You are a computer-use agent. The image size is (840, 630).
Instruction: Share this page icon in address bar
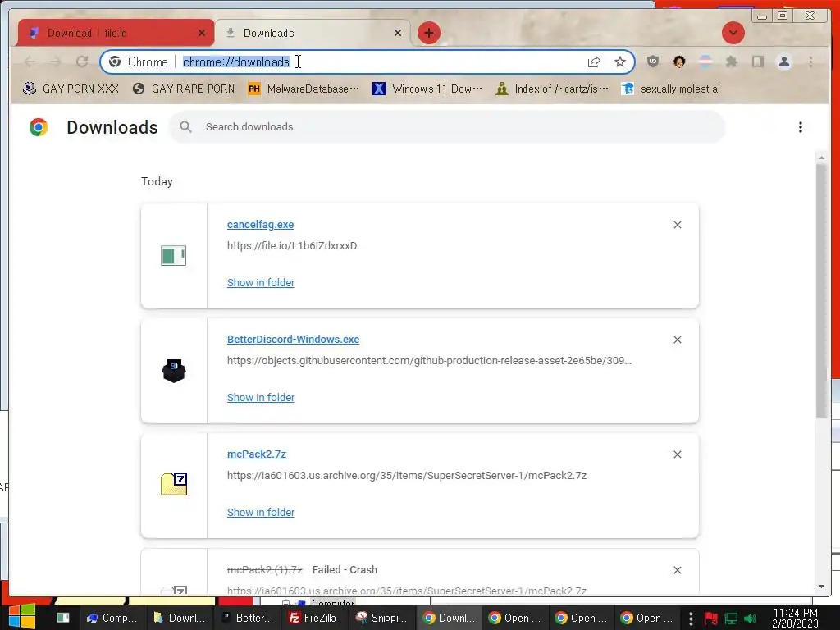(x=594, y=62)
